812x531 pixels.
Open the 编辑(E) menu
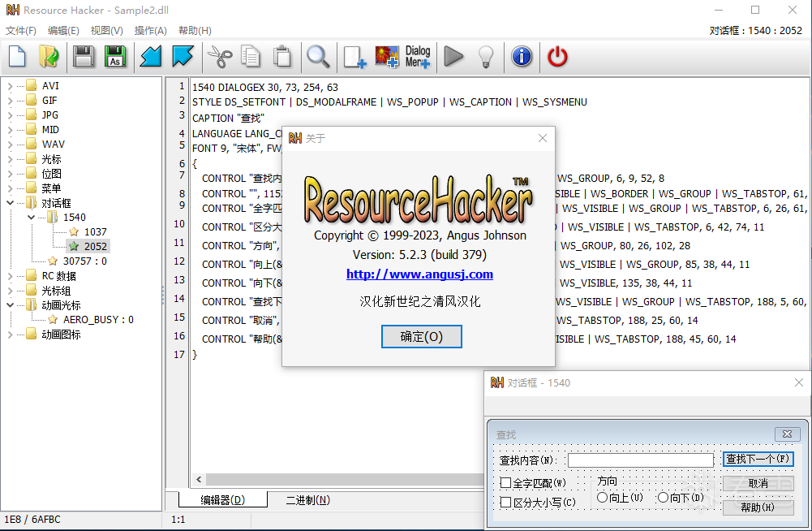tap(63, 31)
